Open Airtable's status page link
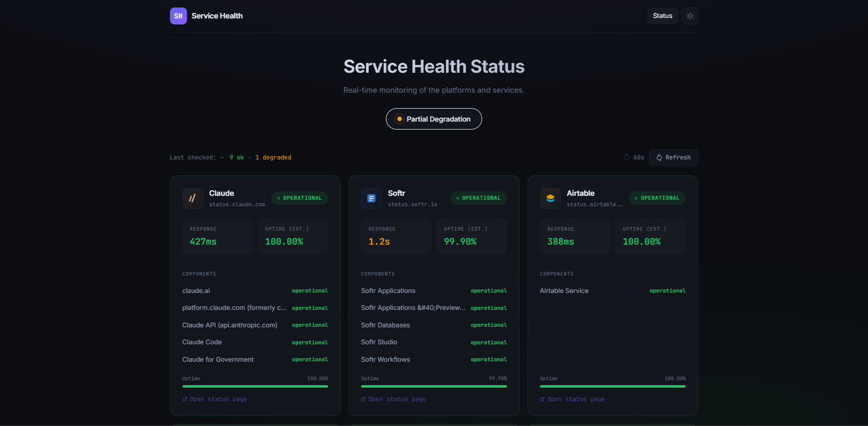The width and height of the screenshot is (868, 426). pos(572,399)
